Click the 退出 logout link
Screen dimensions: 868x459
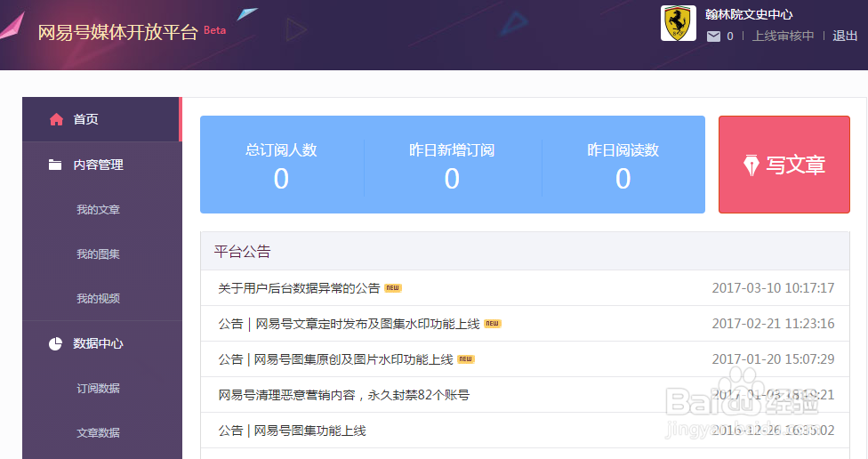pos(845,36)
